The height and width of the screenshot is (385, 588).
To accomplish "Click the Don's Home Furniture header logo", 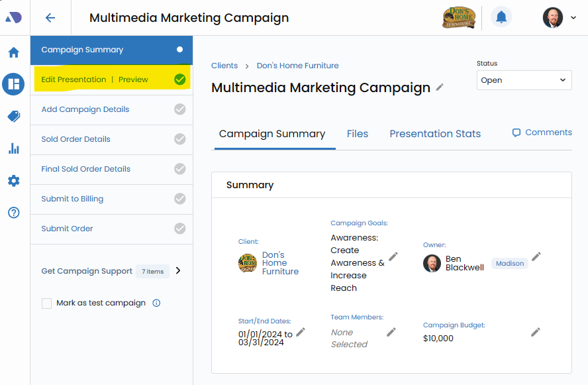I will point(459,18).
